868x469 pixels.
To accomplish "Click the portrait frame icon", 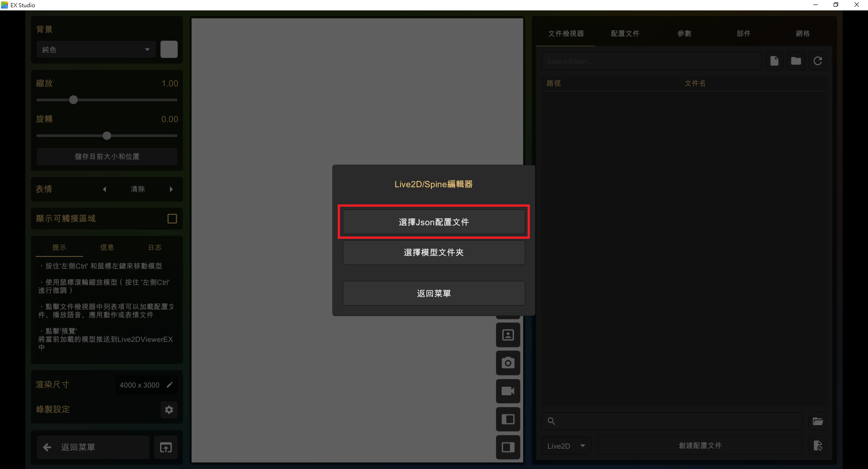I will point(508,335).
